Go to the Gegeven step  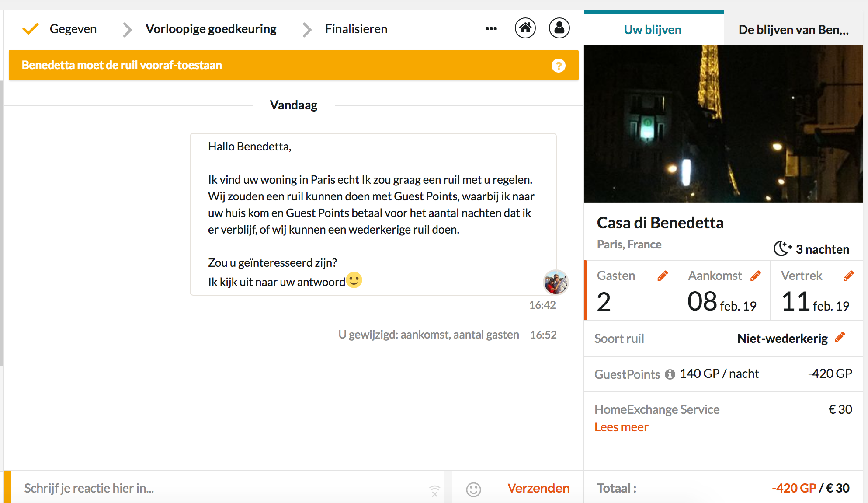(73, 29)
